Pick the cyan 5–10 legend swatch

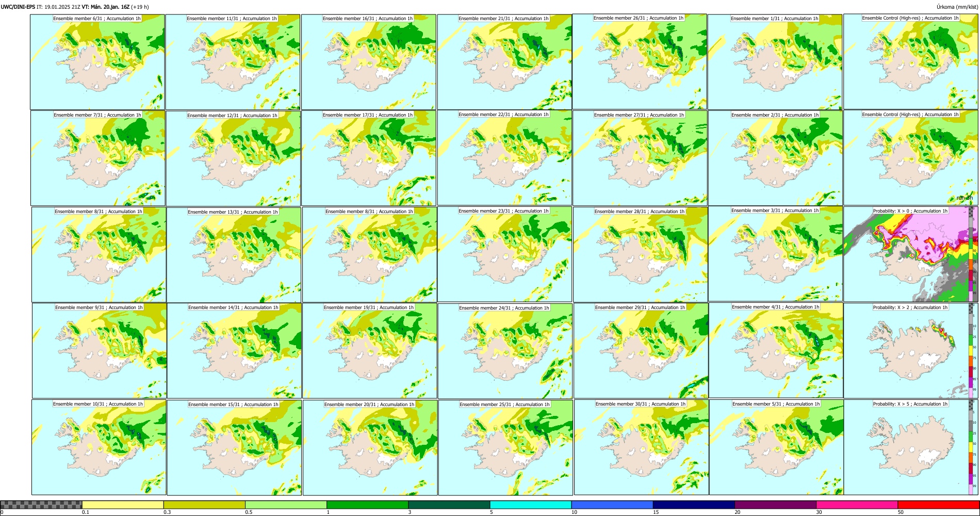(x=530, y=505)
